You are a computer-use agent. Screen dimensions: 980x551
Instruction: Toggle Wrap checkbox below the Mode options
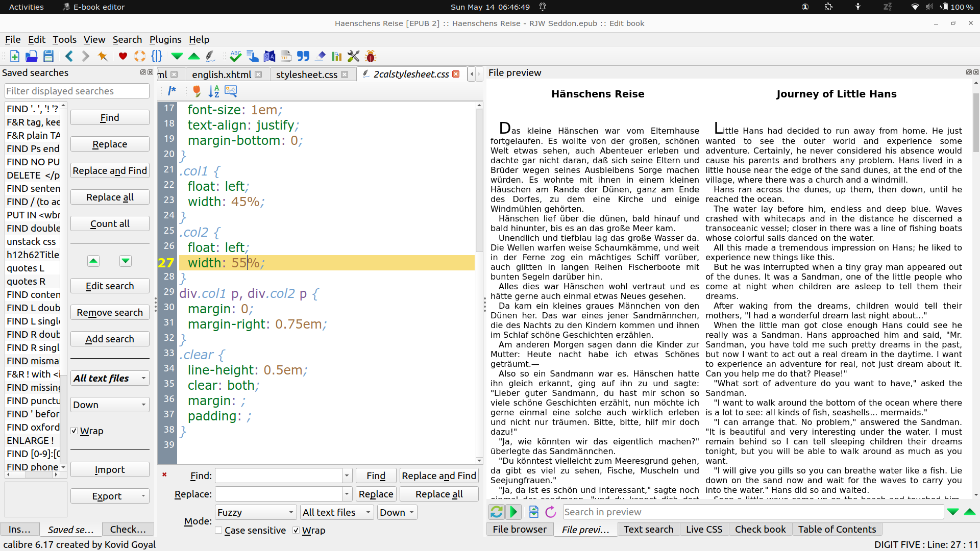[x=296, y=531]
